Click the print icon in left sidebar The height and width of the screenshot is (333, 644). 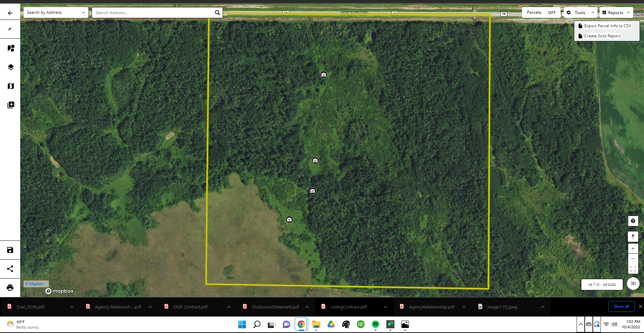tap(10, 288)
